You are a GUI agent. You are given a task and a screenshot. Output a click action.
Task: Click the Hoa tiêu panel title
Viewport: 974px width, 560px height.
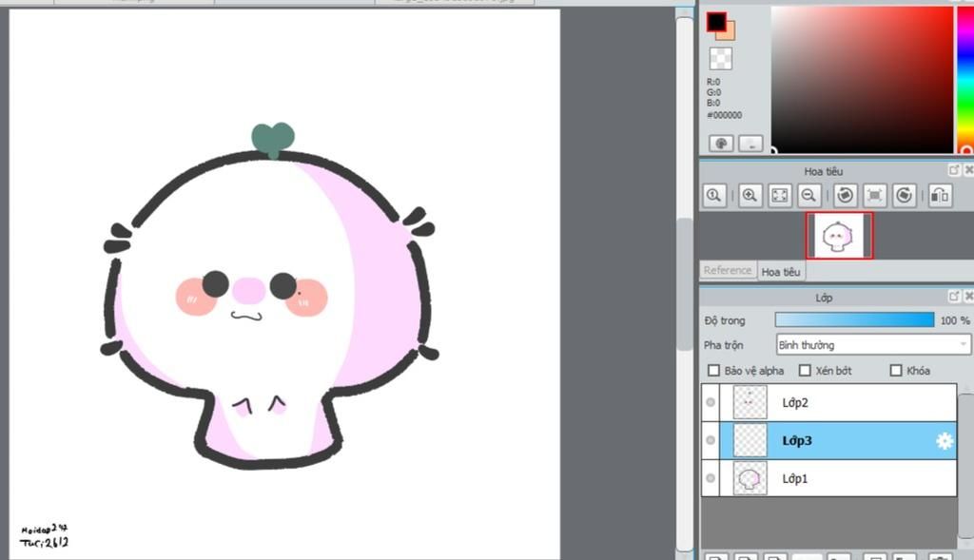click(824, 171)
